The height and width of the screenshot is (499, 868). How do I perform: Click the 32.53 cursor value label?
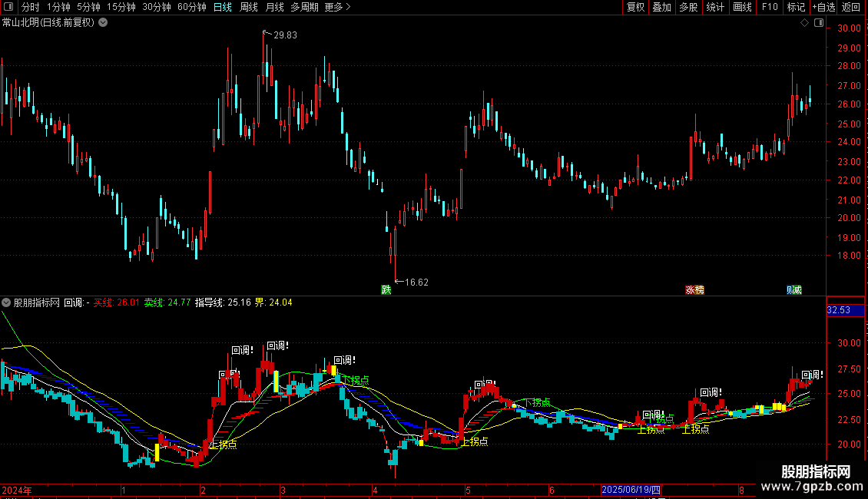tap(845, 310)
